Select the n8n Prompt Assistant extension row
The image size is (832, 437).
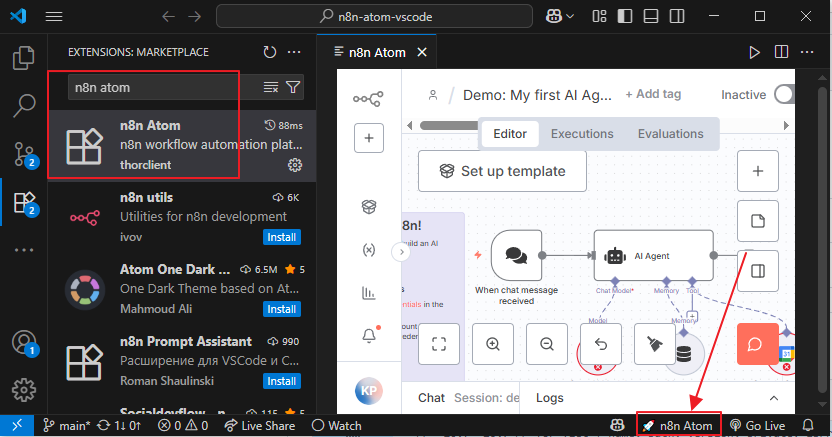182,362
